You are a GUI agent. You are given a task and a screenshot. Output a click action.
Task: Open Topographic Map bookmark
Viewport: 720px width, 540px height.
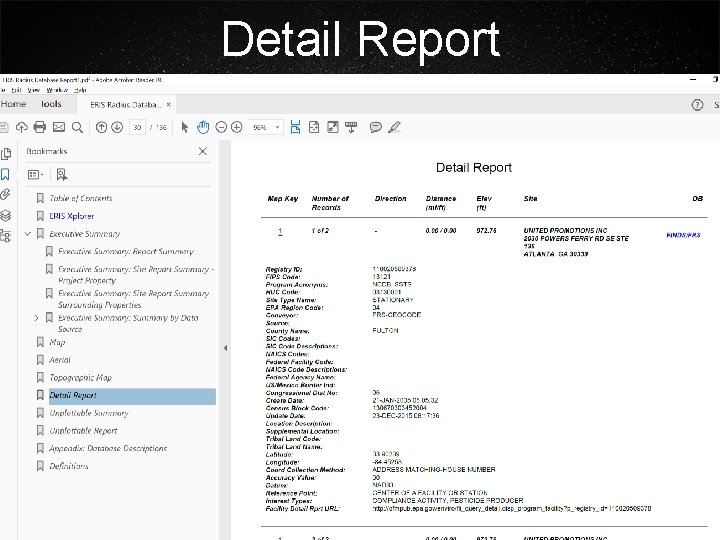80,378
